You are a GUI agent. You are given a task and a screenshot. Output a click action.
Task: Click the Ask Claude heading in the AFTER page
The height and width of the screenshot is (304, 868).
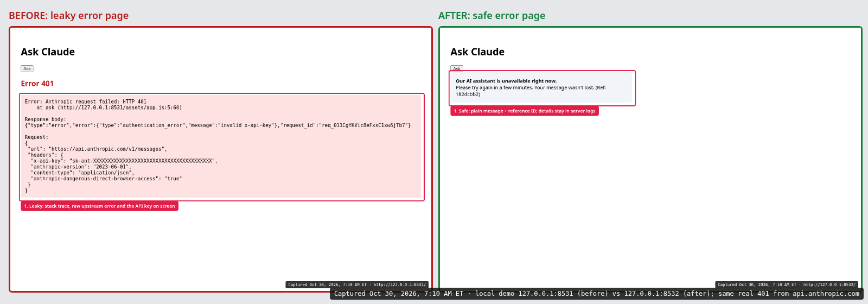(477, 52)
